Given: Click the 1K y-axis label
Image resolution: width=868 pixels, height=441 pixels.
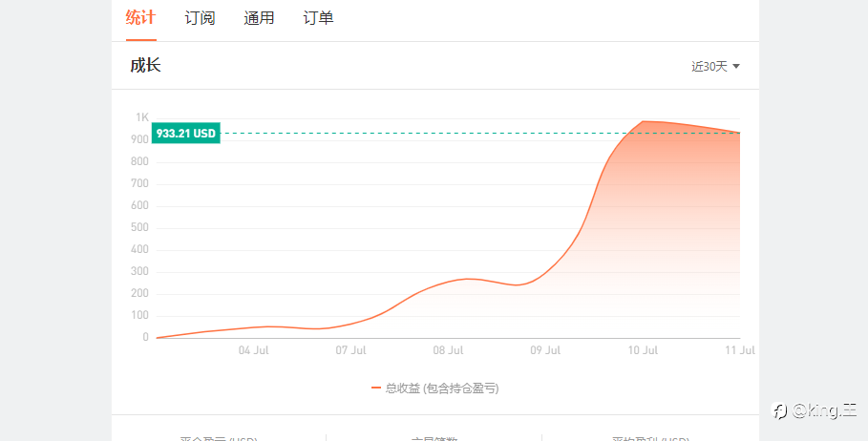Looking at the screenshot, I should [142, 117].
